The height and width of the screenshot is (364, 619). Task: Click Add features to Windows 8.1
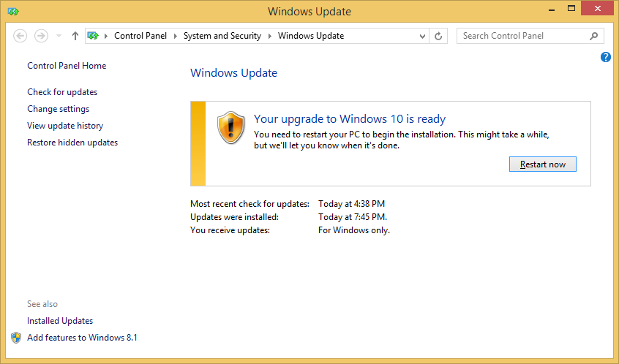(82, 338)
